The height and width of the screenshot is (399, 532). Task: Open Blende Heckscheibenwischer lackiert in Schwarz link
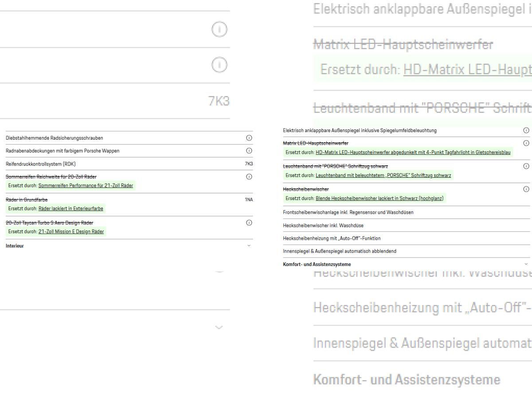pos(380,198)
